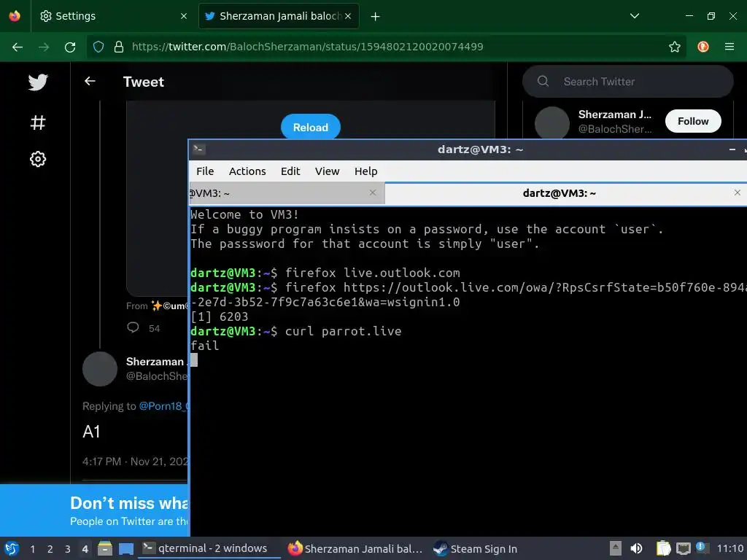Expand the list all tabs chevron
Screen dimensions: 747x560
pos(635,16)
